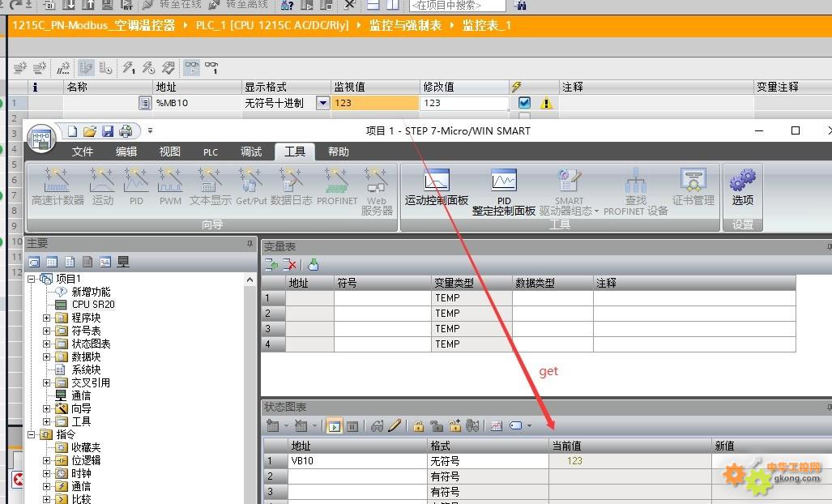Expand the 位逻辑 instruction folder

point(47,460)
